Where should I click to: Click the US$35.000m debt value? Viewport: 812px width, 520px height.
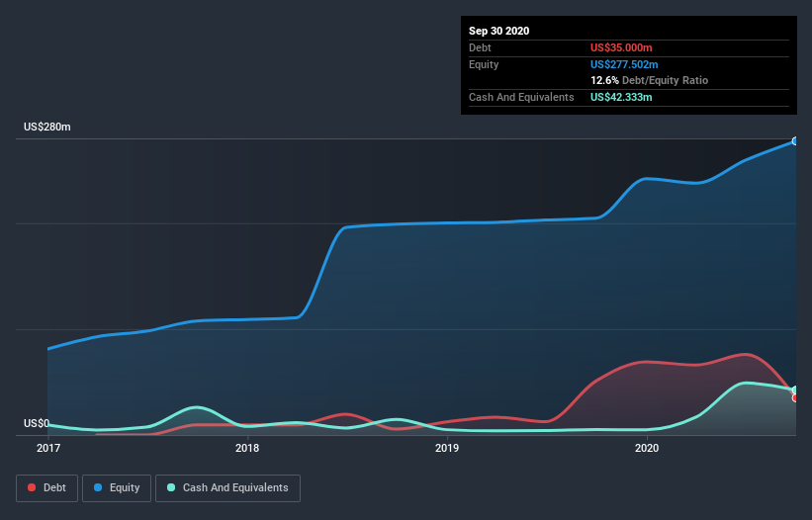[x=621, y=47]
